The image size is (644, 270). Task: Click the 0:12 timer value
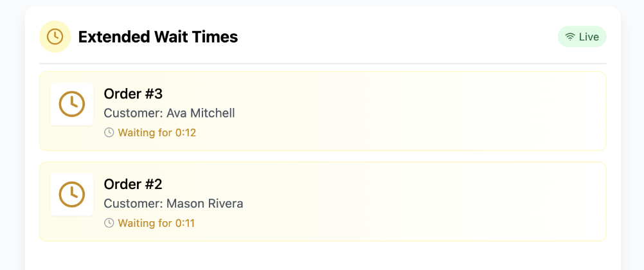pyautogui.click(x=186, y=133)
